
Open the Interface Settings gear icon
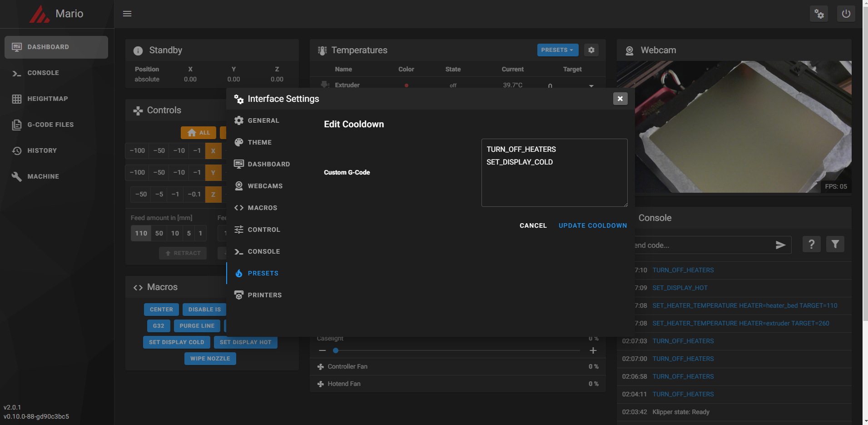click(819, 14)
